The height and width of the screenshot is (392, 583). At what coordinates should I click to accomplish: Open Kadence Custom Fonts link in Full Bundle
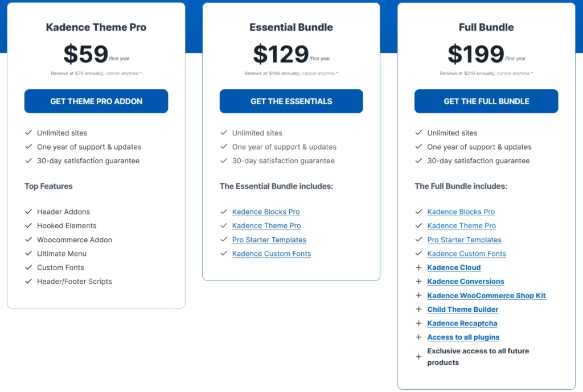[467, 253]
